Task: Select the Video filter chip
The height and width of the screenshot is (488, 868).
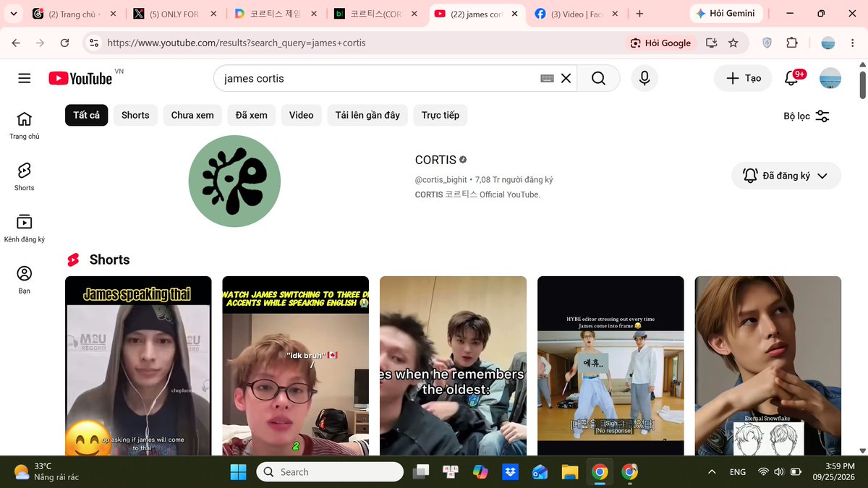Action: (x=302, y=115)
